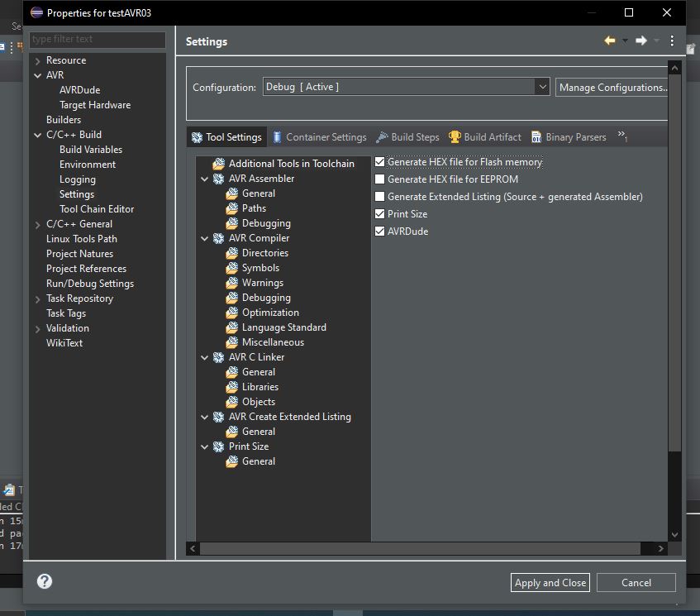Click the back arrow navigation icon

pos(609,41)
